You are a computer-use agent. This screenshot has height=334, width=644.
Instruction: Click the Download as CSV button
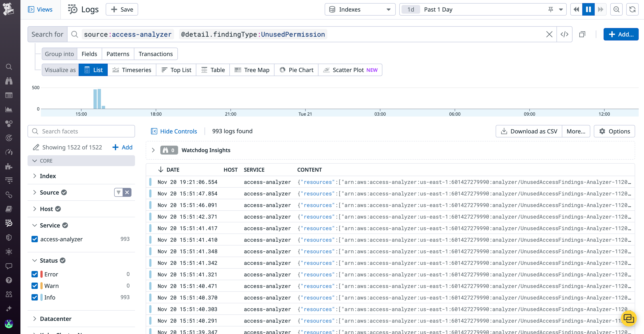(528, 131)
